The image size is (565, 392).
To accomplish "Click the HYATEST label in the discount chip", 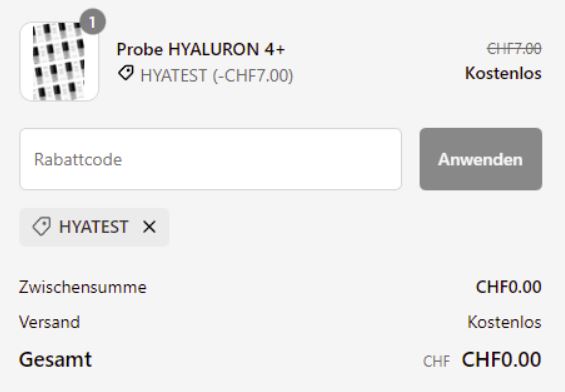I will point(94,227).
